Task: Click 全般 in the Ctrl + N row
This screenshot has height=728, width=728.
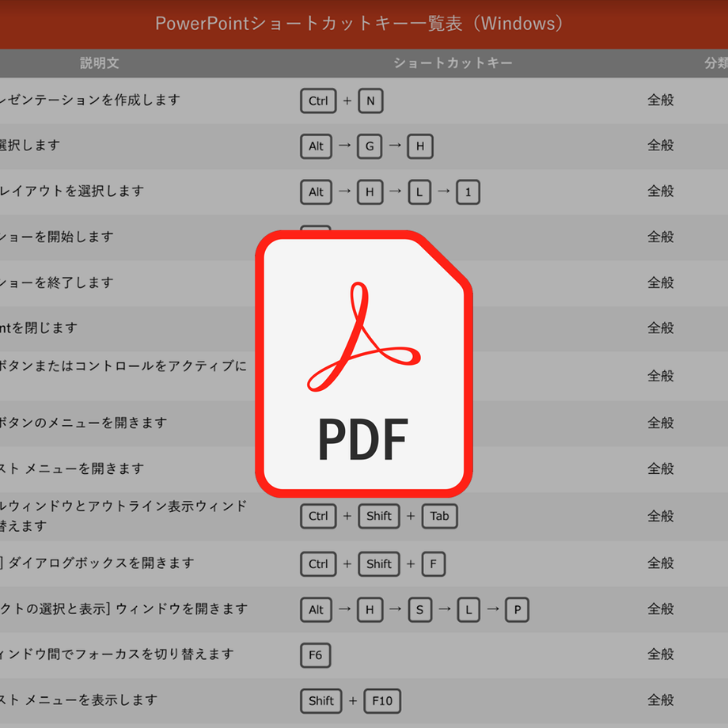Action: point(660,100)
